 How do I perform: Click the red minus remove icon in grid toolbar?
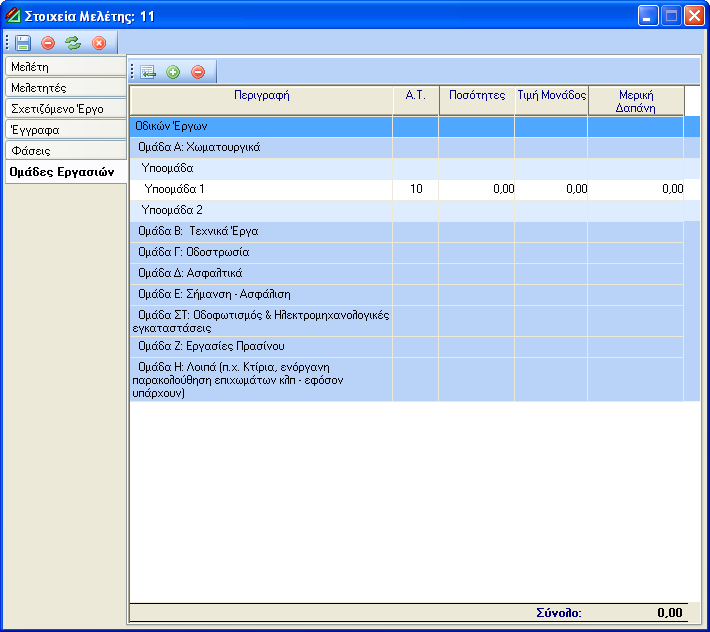[x=198, y=72]
